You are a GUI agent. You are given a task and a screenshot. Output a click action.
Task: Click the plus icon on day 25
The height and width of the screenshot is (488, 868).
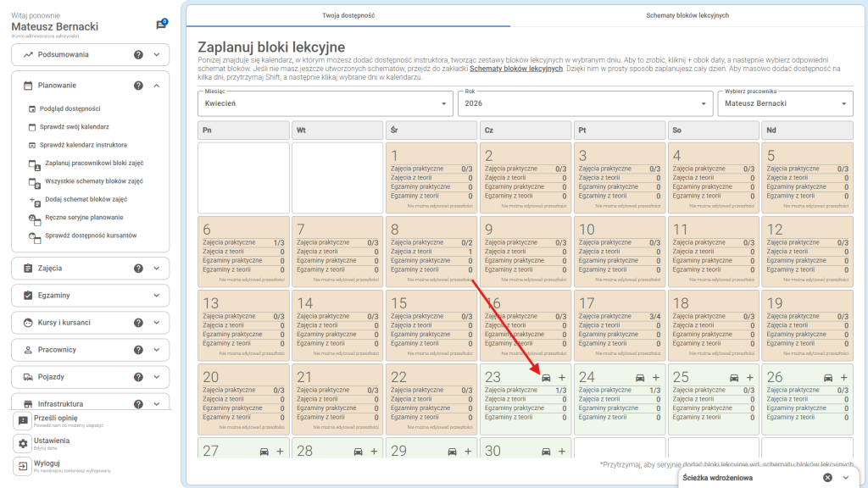(749, 377)
